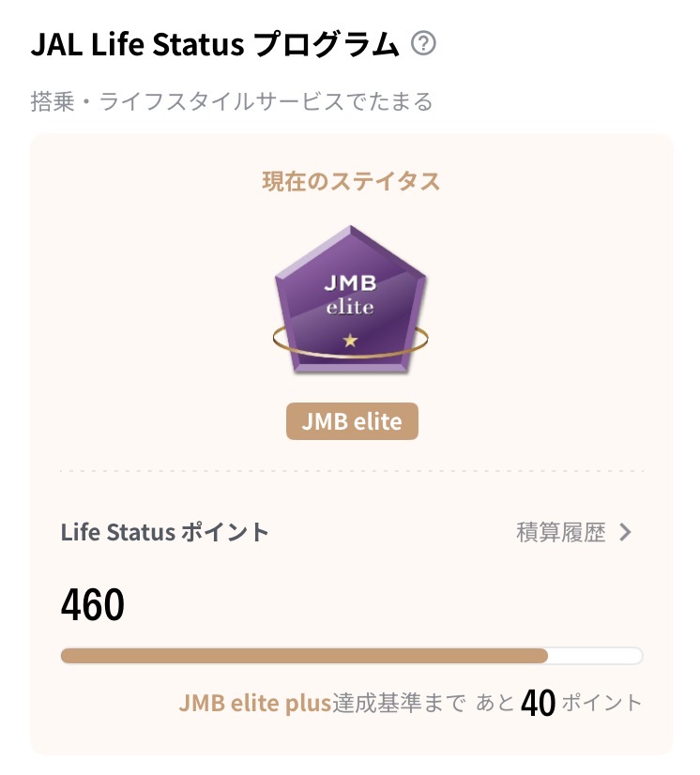Image resolution: width=700 pixels, height=775 pixels.
Task: Open the chevron arrow beside 積算履歴
Action: [626, 533]
